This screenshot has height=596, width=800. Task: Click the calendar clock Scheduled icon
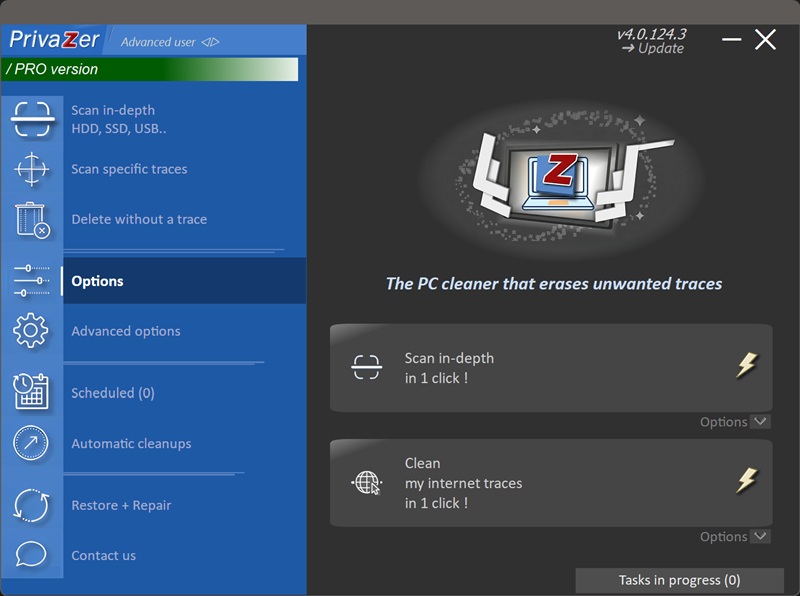[x=31, y=391]
